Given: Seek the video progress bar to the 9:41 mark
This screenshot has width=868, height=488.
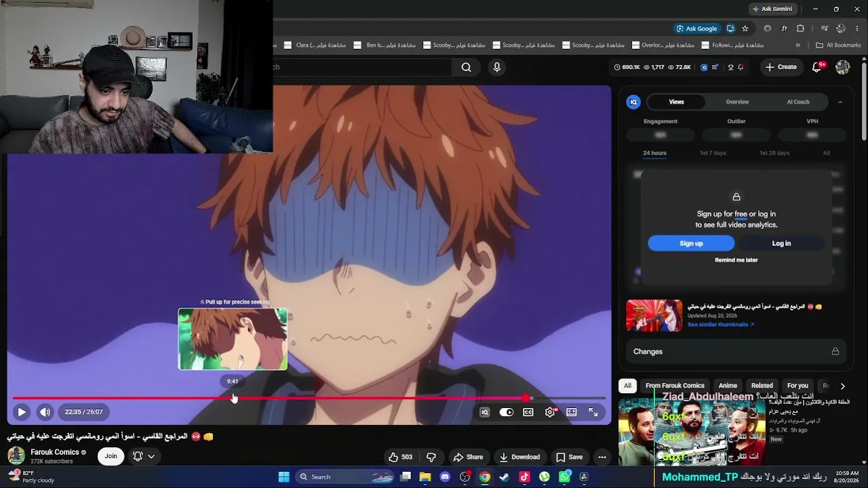Looking at the screenshot, I should coord(233,399).
